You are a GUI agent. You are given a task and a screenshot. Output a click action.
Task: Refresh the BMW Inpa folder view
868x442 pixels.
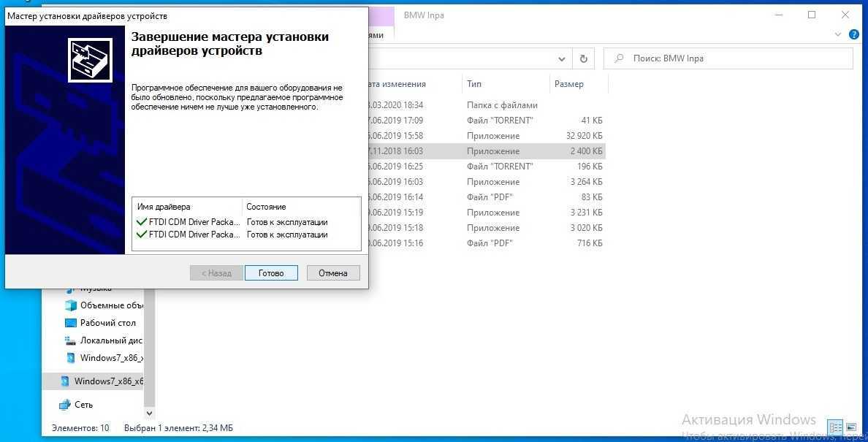[583, 58]
